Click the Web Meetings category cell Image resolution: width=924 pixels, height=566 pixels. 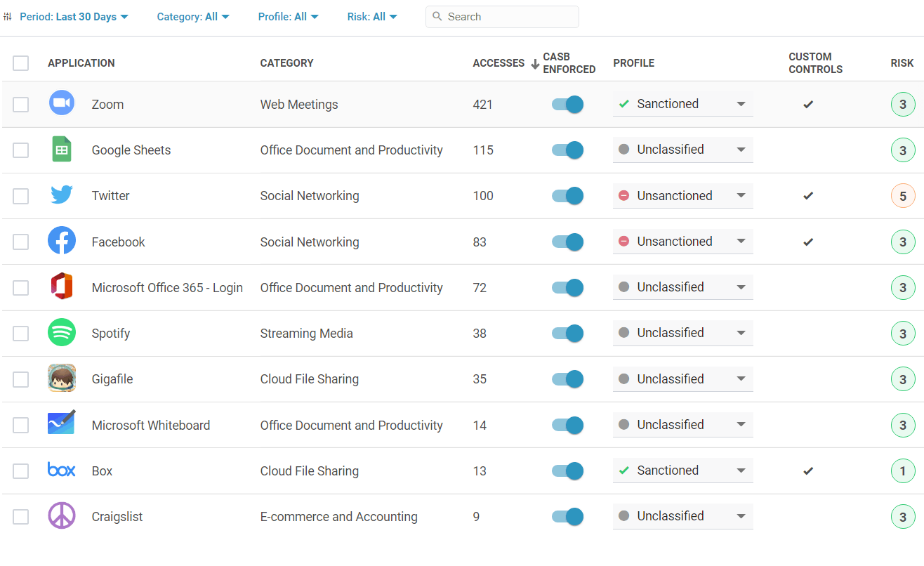(299, 105)
